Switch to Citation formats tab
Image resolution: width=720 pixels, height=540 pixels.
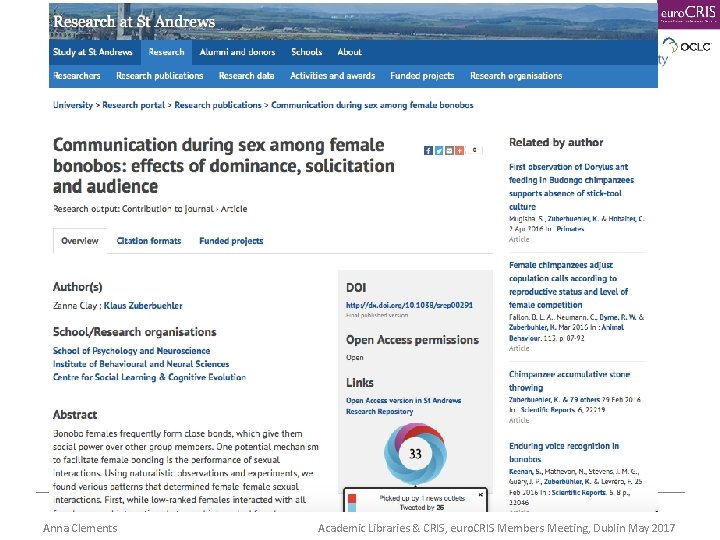149,241
